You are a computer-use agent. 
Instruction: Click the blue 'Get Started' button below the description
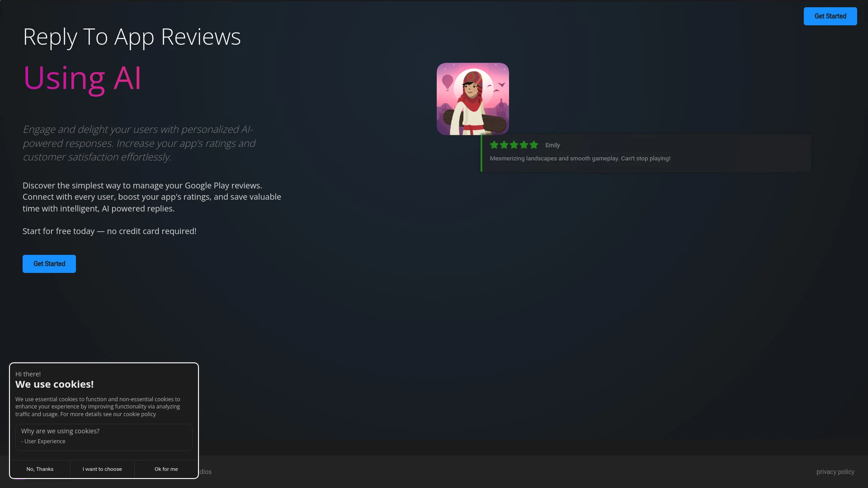[x=49, y=263]
